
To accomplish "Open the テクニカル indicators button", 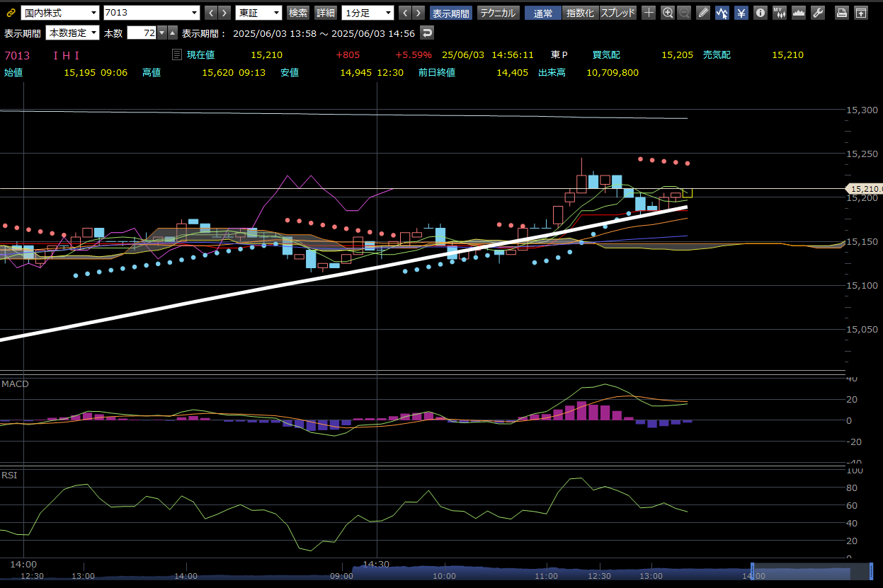I will tap(499, 13).
